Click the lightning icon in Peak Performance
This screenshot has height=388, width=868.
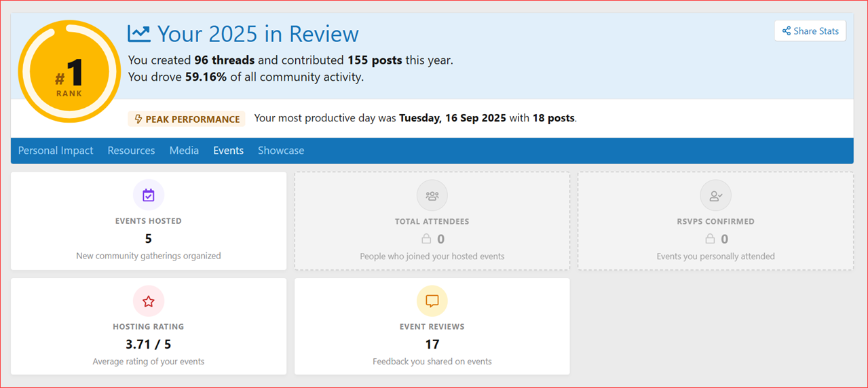pyautogui.click(x=138, y=119)
